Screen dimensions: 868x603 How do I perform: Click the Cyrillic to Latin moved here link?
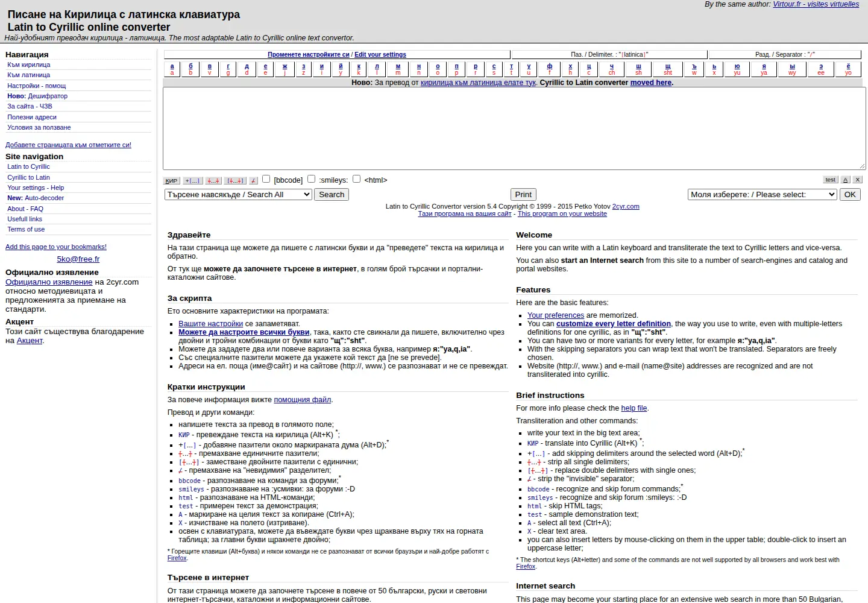(x=651, y=83)
